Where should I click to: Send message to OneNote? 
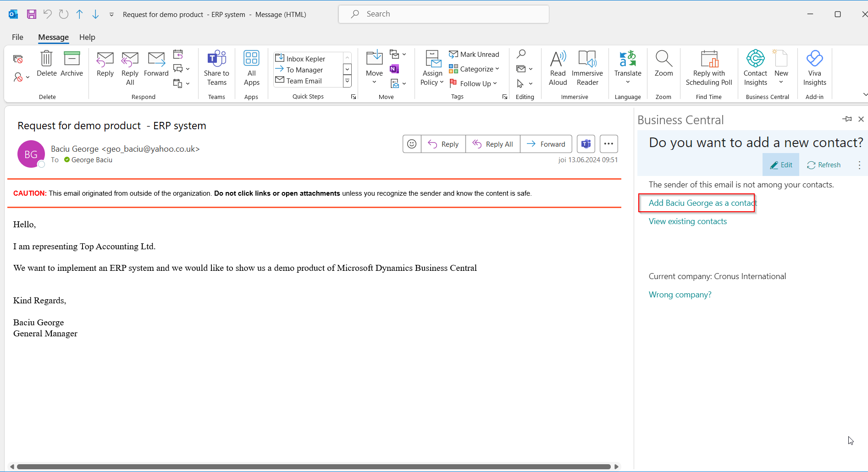coord(394,69)
